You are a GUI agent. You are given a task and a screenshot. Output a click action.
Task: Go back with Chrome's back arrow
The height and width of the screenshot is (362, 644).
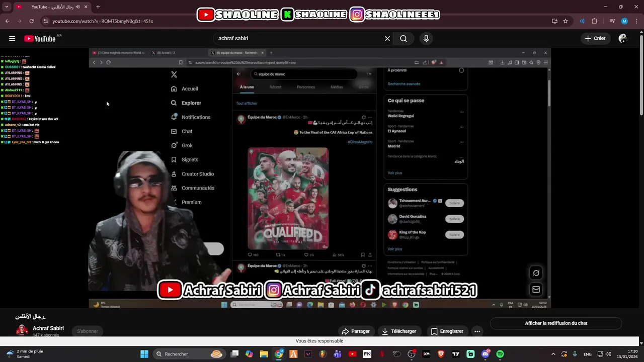(7, 21)
